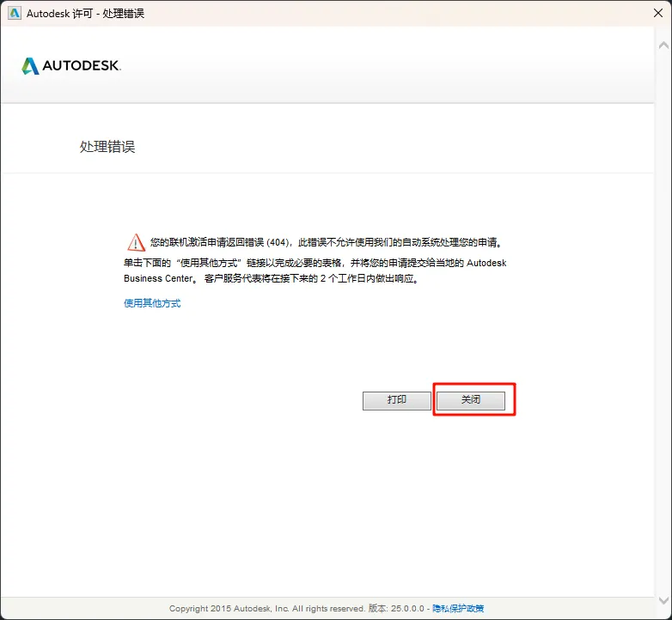672x620 pixels.
Task: Click the red warning triangle icon
Action: [x=137, y=242]
